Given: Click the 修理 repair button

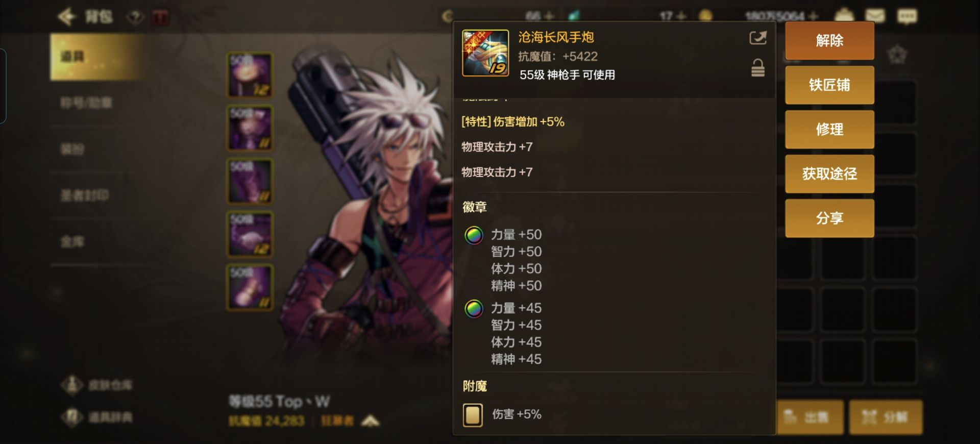Looking at the screenshot, I should pos(829,130).
